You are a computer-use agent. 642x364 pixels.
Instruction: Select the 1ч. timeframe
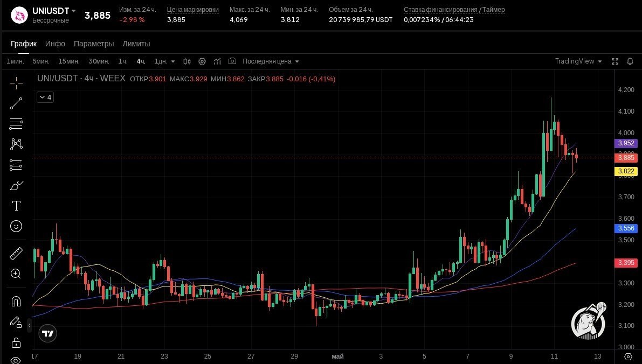pos(123,61)
